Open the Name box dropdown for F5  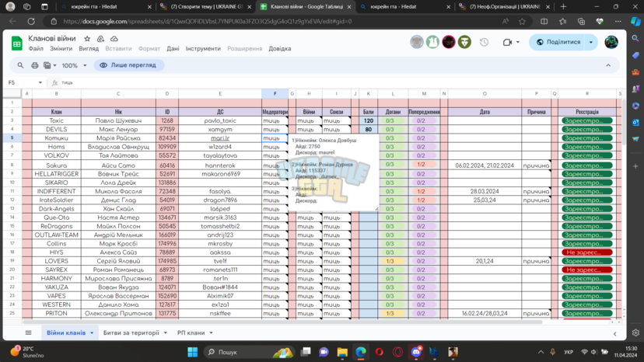click(40, 82)
